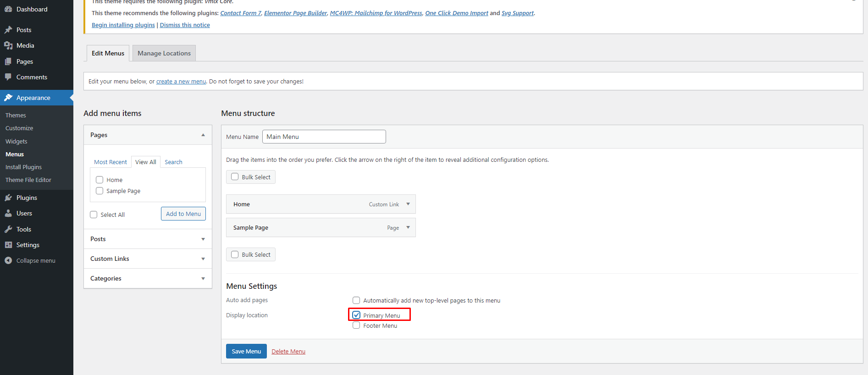Viewport: 868px width, 375px height.
Task: Expand the Home menu item options
Action: point(408,204)
